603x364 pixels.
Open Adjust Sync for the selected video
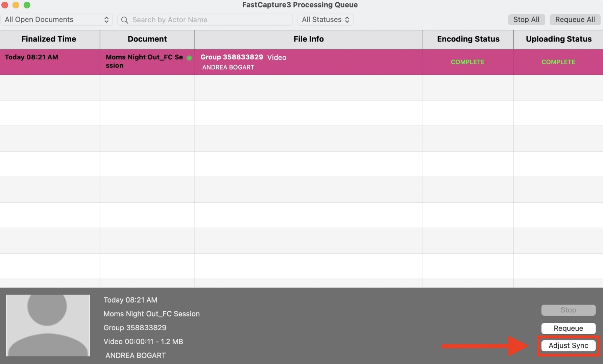tap(568, 345)
